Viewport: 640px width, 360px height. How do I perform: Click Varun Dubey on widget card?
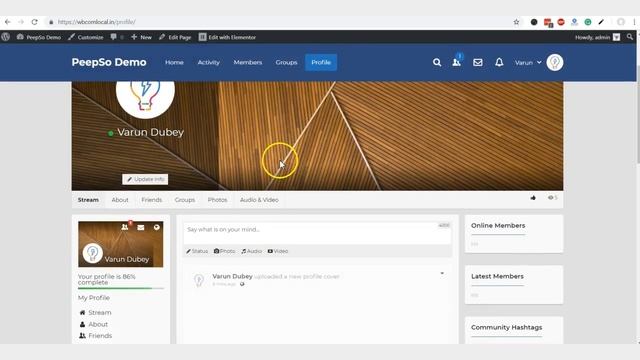pyautogui.click(x=127, y=259)
